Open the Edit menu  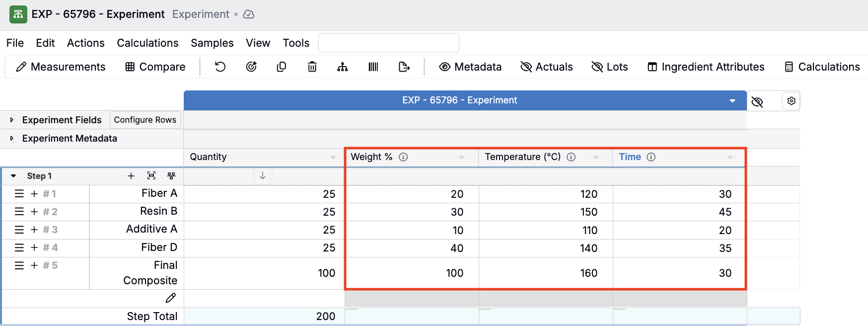[x=45, y=43]
